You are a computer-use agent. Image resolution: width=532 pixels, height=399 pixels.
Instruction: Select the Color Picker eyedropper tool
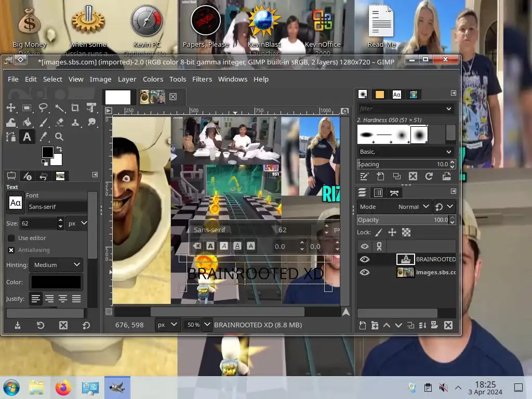click(x=43, y=137)
